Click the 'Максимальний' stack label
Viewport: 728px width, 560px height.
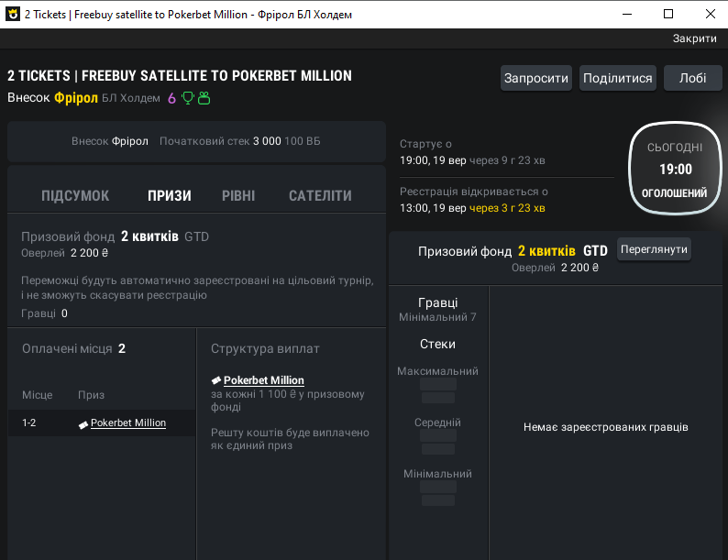(438, 371)
